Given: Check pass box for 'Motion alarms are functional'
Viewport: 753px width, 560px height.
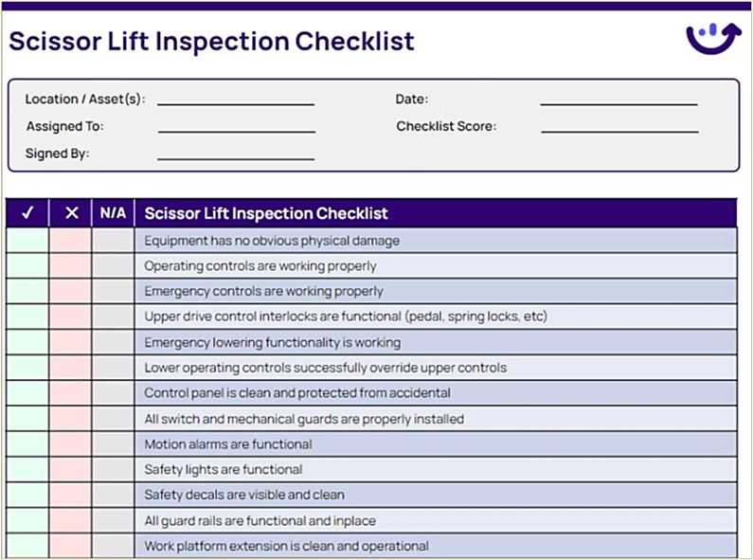Looking at the screenshot, I should click(x=27, y=444).
